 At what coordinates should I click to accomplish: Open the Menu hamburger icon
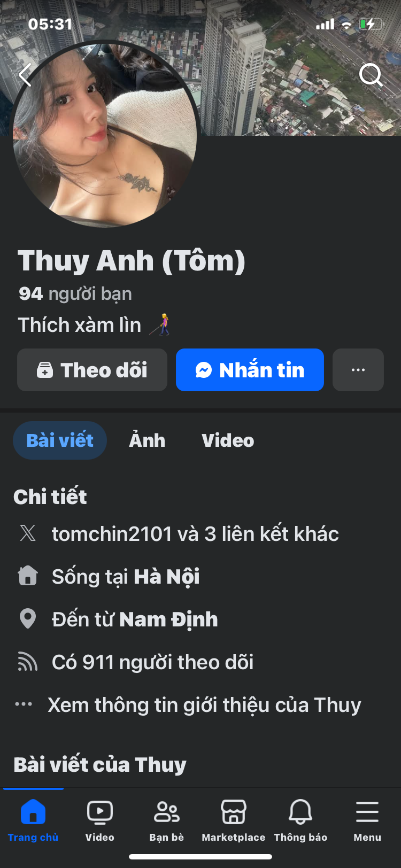pyautogui.click(x=367, y=812)
